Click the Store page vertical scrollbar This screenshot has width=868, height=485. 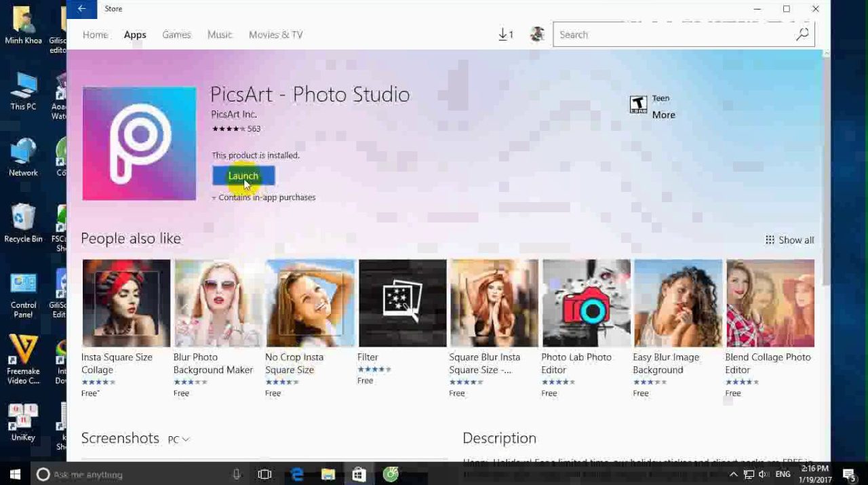point(825,170)
